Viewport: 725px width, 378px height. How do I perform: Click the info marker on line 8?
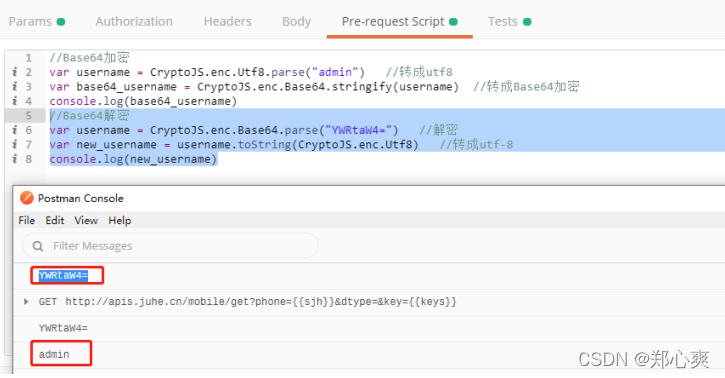[x=15, y=159]
